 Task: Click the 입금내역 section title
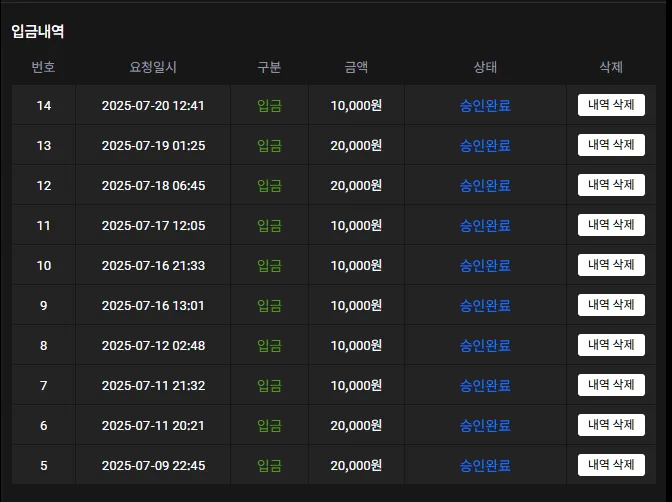click(38, 31)
